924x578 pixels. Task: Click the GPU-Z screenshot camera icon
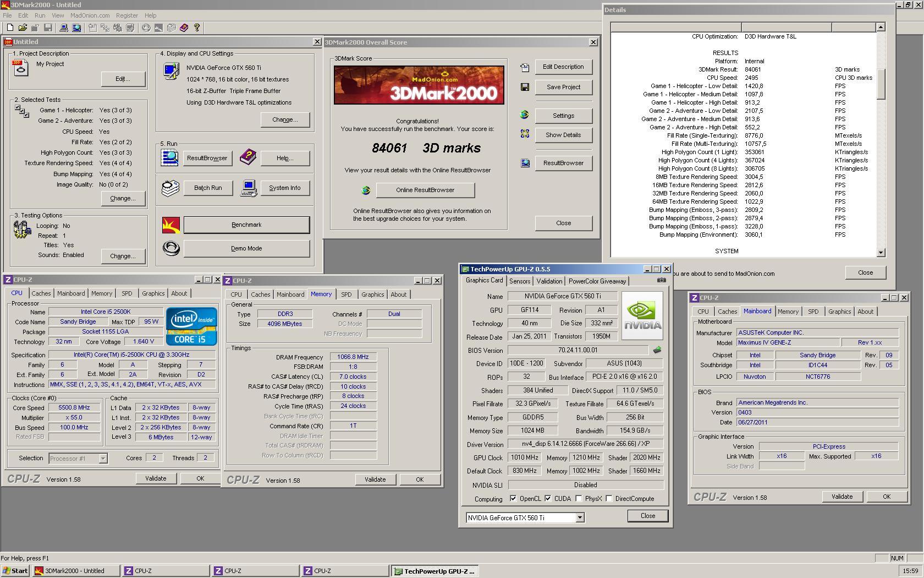click(661, 280)
